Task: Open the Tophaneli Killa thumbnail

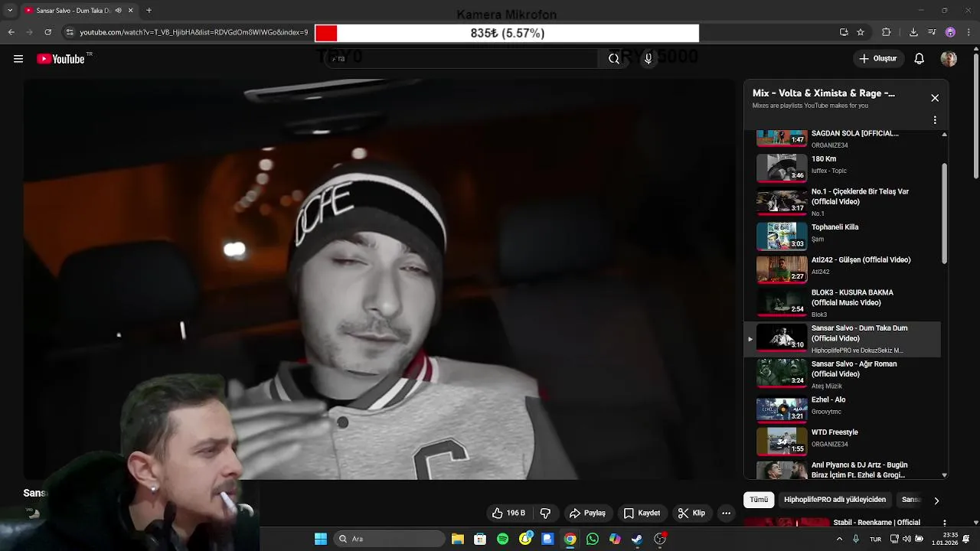Action: [782, 236]
